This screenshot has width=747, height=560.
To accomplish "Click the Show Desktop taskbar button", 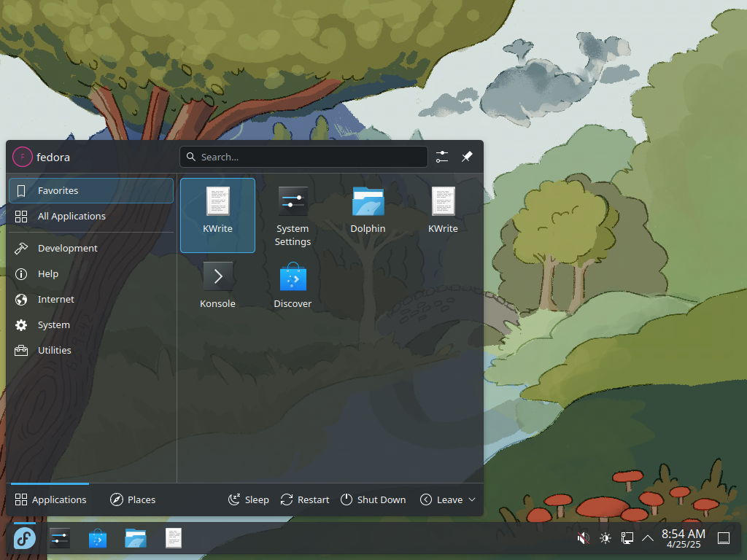I will (x=724, y=539).
